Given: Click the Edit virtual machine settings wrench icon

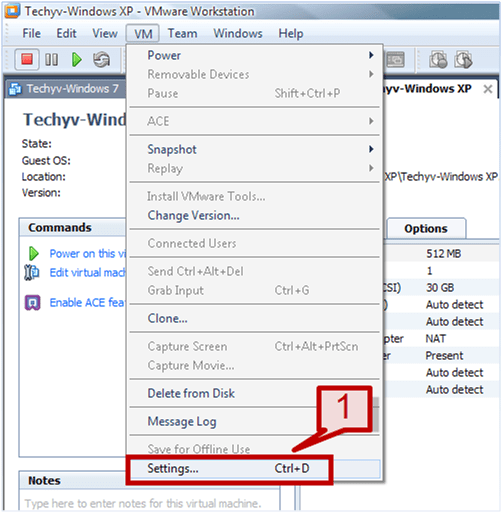Looking at the screenshot, I should tap(32, 273).
